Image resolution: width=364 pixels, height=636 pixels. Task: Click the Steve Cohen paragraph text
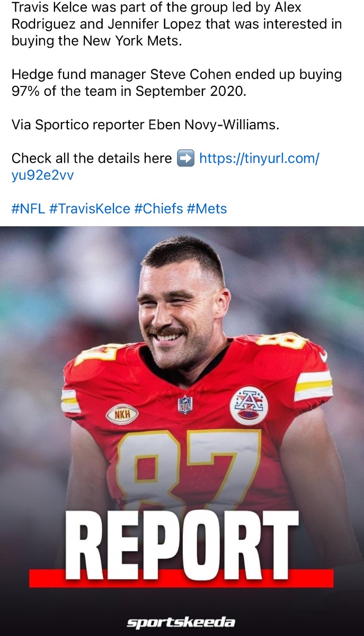click(x=176, y=83)
